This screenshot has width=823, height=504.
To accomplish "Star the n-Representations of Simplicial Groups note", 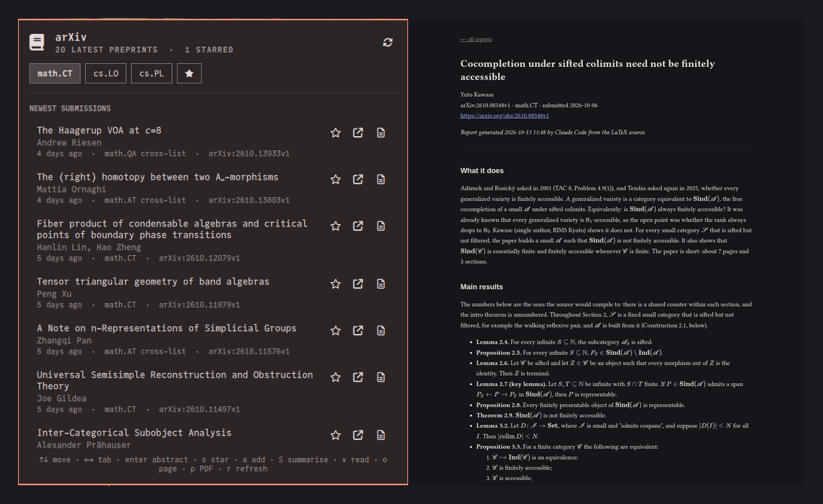I will [335, 330].
